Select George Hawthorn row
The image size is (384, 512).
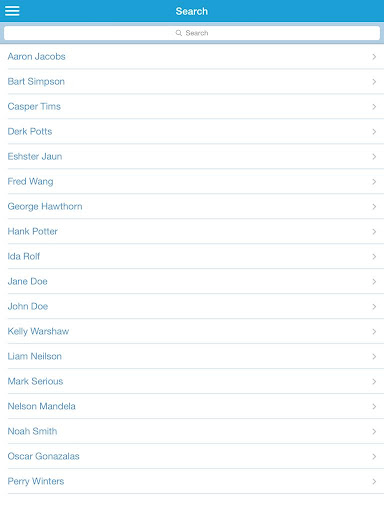tap(192, 207)
